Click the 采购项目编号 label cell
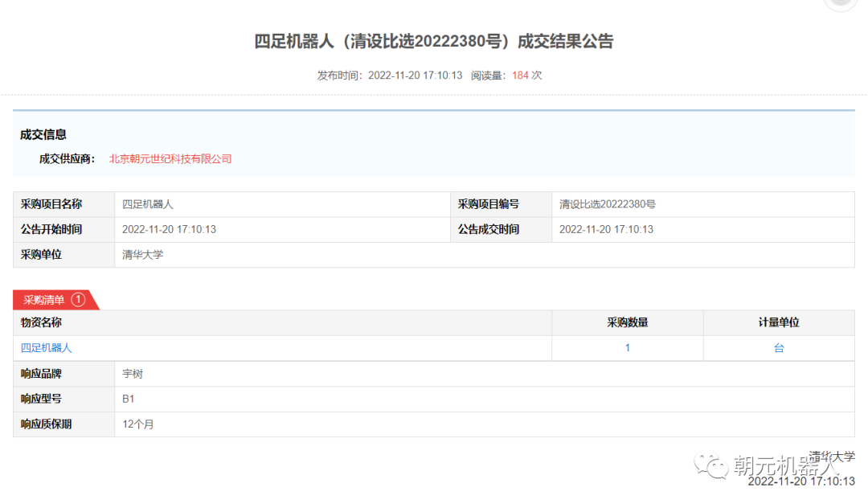The width and height of the screenshot is (868, 504). click(x=501, y=204)
